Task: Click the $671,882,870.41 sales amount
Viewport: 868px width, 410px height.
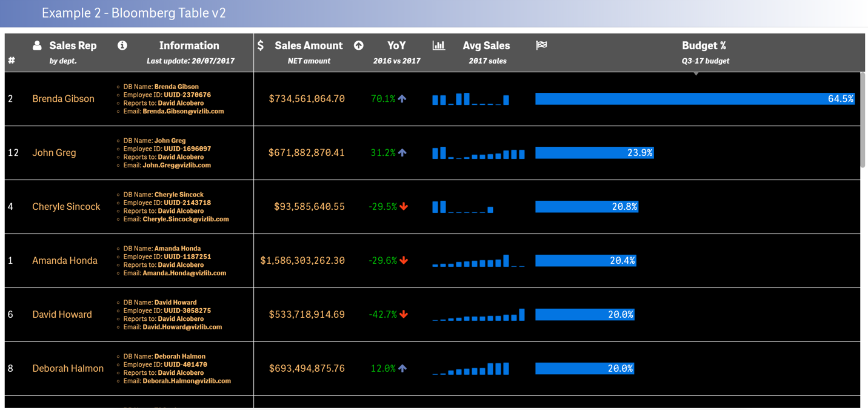Action: pyautogui.click(x=307, y=153)
